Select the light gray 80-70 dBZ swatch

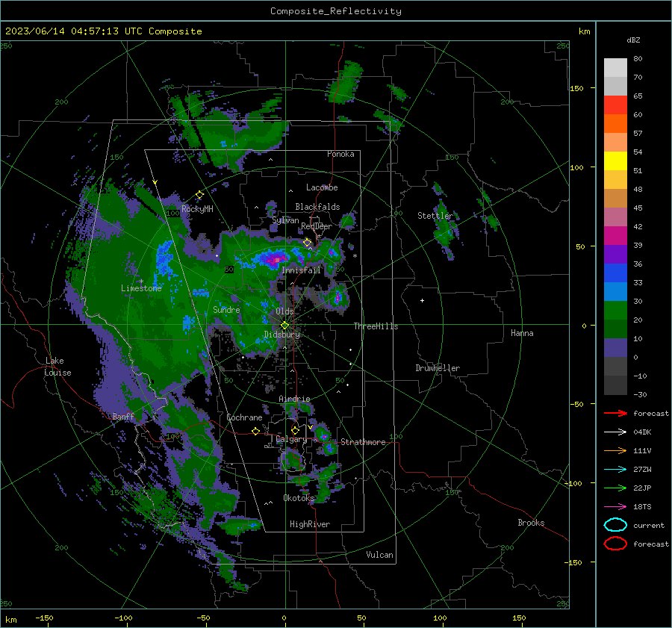[x=615, y=68]
